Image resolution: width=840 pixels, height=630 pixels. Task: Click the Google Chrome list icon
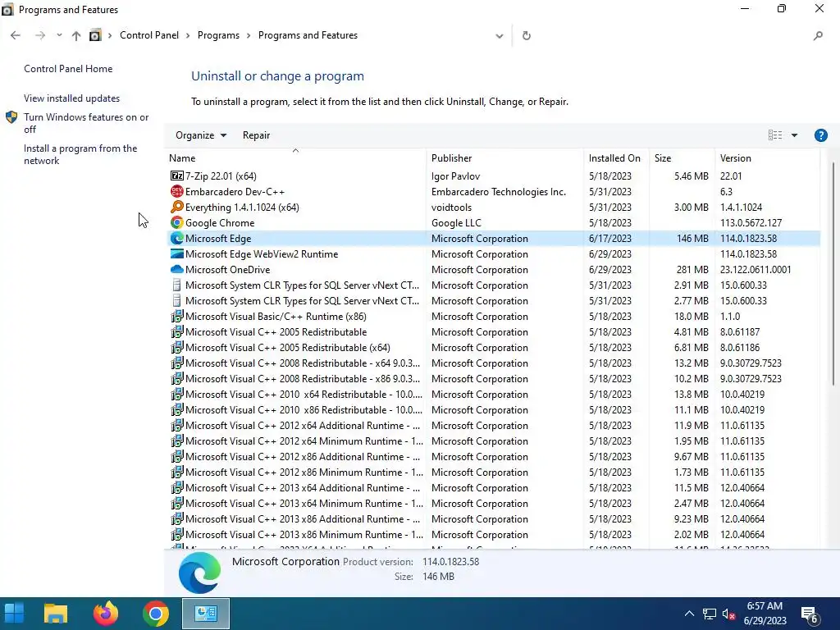pos(177,223)
